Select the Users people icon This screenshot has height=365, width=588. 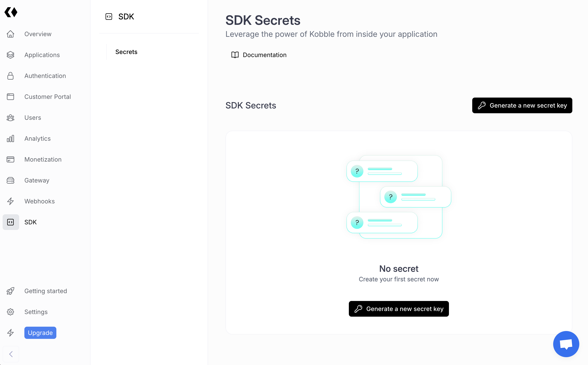(11, 118)
